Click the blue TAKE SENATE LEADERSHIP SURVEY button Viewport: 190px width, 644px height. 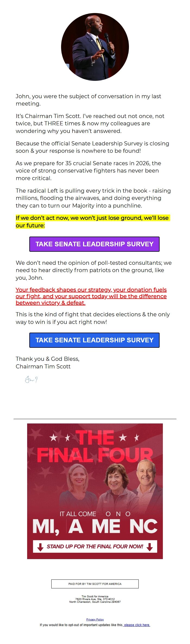pyautogui.click(x=94, y=340)
